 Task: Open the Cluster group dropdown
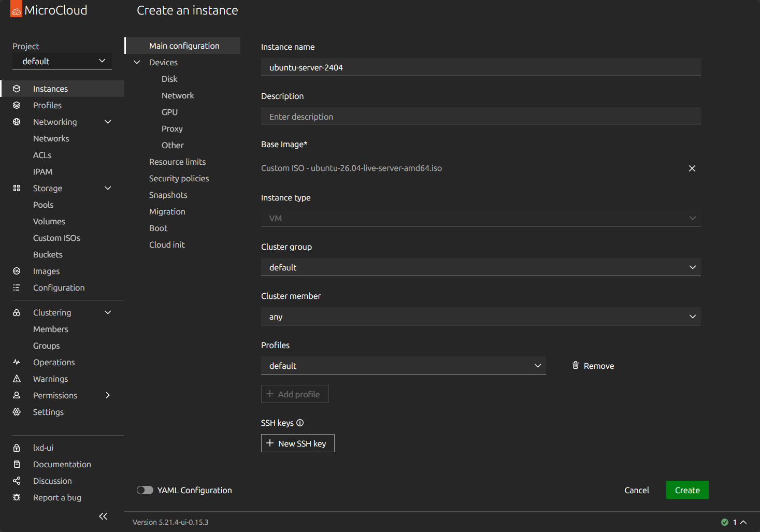click(x=481, y=267)
